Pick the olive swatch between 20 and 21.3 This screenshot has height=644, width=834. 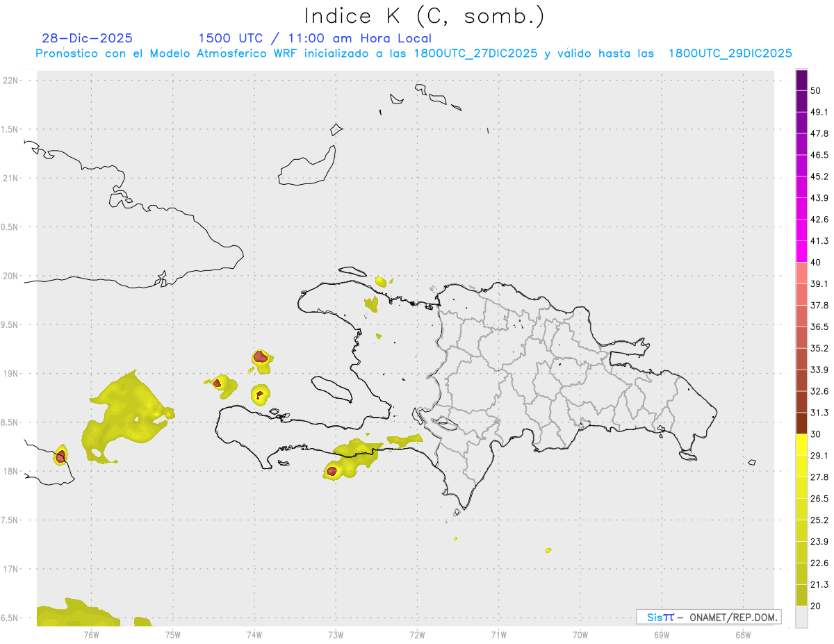click(x=801, y=595)
